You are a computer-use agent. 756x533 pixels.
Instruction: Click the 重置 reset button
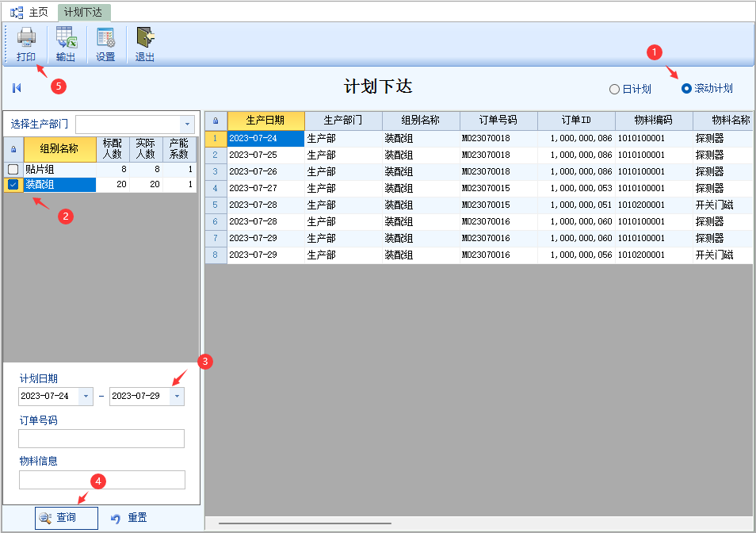(128, 518)
